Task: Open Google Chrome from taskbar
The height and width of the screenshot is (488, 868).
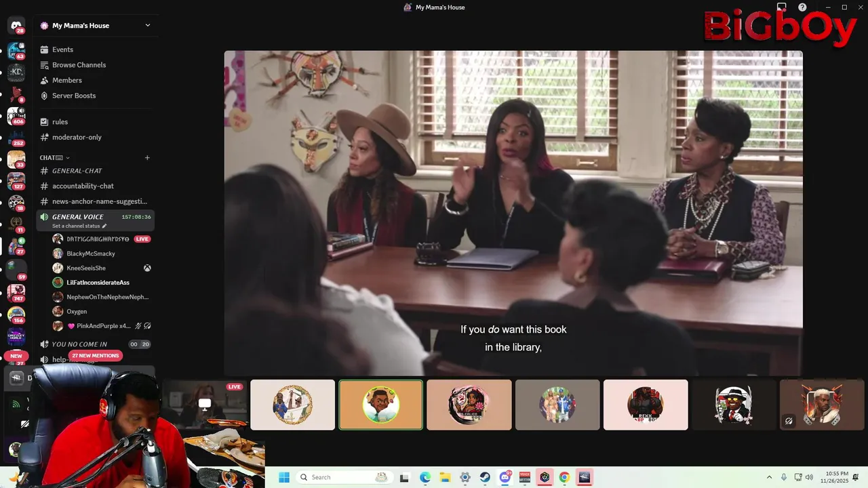Action: point(564,477)
